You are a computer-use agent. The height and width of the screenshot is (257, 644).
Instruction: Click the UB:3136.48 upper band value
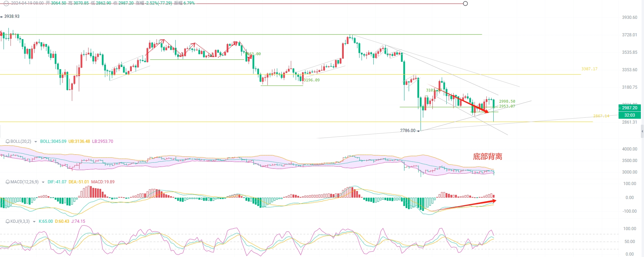pyautogui.click(x=79, y=141)
